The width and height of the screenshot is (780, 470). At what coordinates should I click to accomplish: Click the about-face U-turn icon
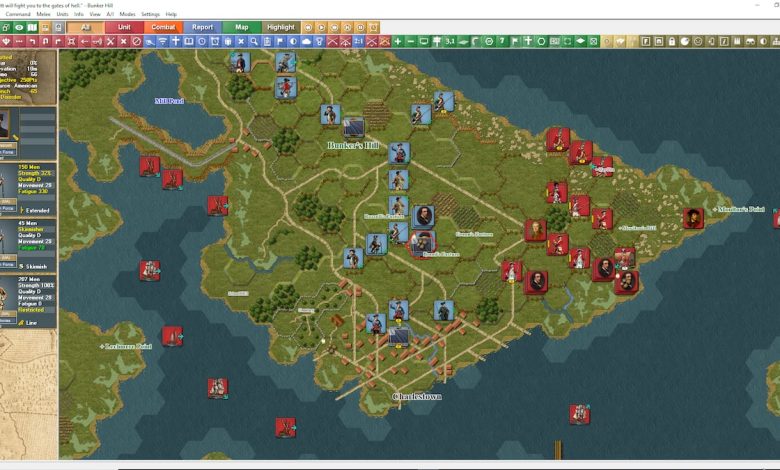45,42
